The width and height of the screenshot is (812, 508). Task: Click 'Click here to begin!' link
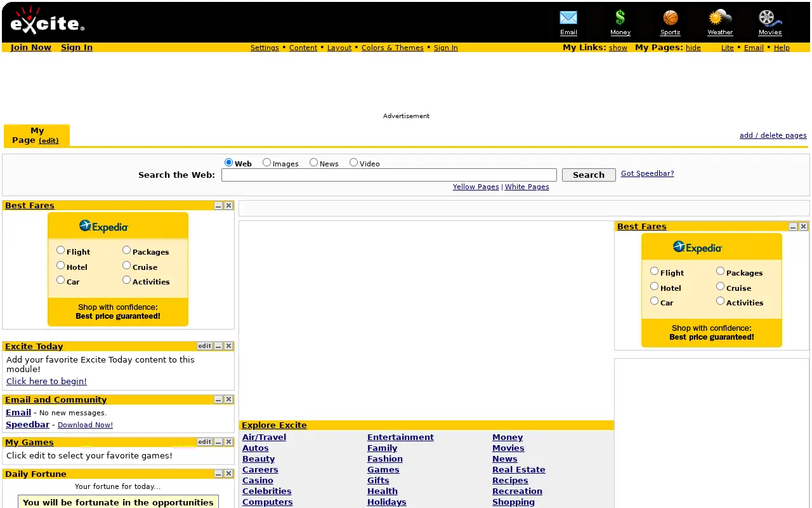(46, 382)
